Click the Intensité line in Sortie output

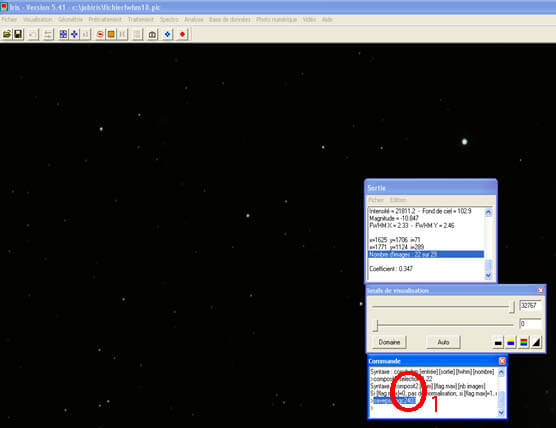click(x=420, y=211)
